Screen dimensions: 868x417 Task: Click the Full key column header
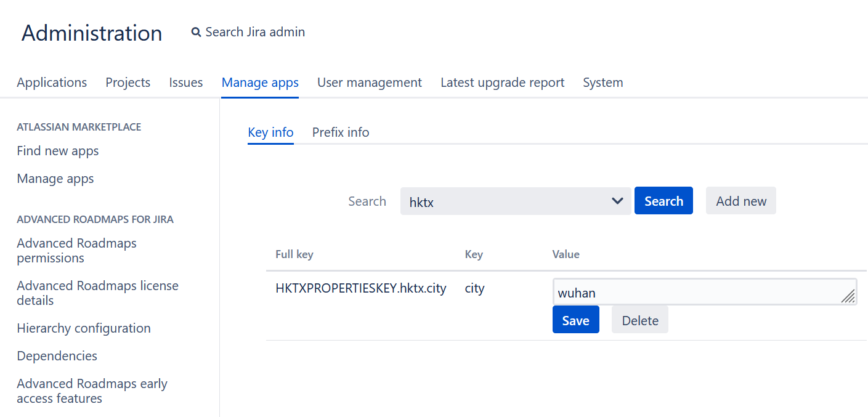point(294,254)
